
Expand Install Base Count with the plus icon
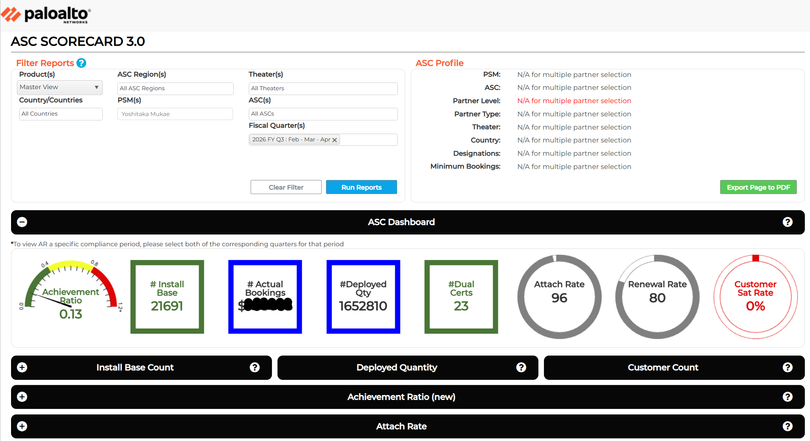22,368
